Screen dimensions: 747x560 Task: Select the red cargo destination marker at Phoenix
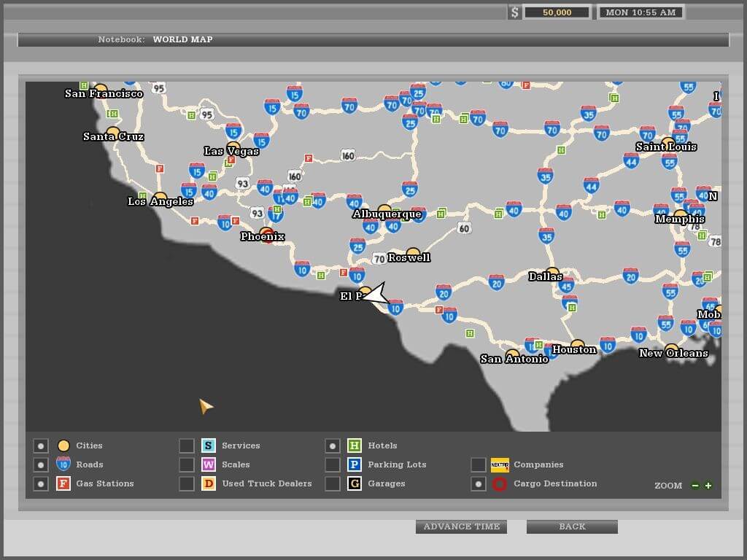(x=267, y=235)
